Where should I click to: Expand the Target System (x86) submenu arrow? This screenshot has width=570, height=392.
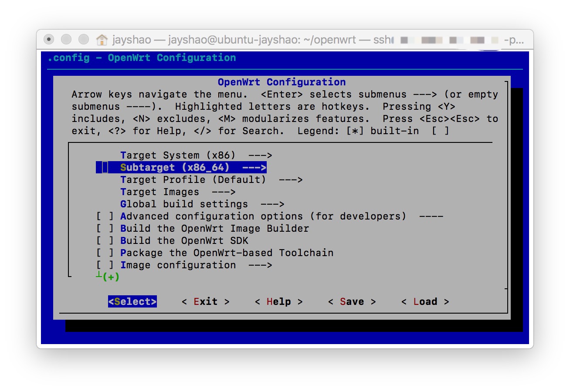pyautogui.click(x=260, y=155)
